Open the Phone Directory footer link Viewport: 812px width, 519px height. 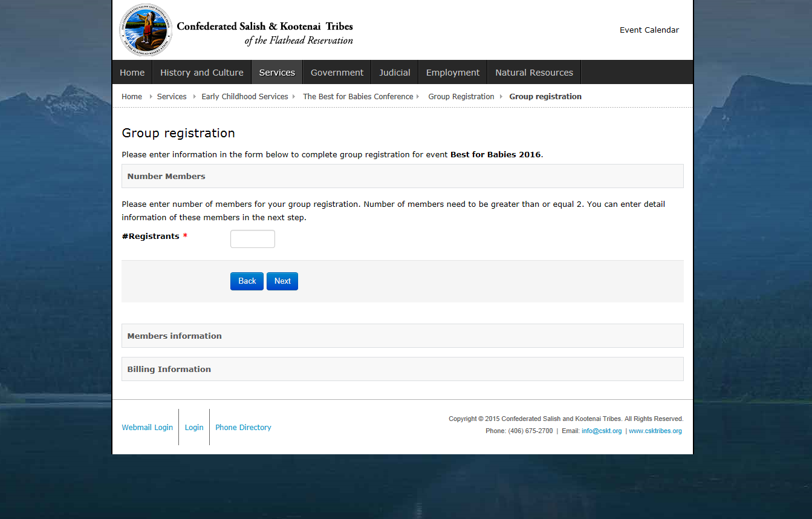point(243,427)
